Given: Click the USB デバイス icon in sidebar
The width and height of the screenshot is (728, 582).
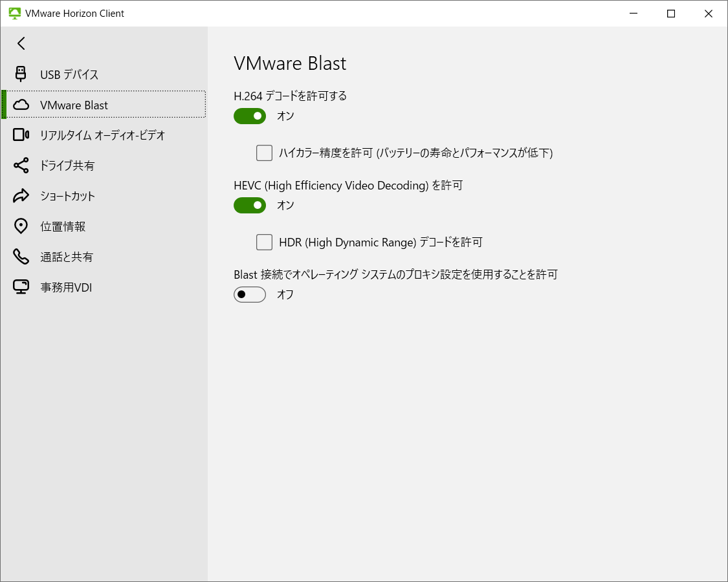Looking at the screenshot, I should pyautogui.click(x=20, y=74).
